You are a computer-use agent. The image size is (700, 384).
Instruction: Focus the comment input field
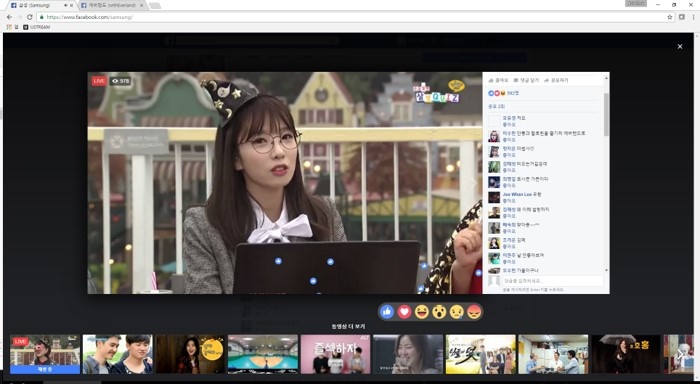pyautogui.click(x=553, y=281)
